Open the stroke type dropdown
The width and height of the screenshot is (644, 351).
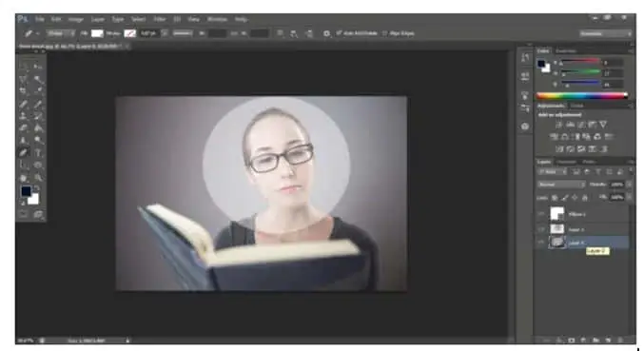point(183,33)
